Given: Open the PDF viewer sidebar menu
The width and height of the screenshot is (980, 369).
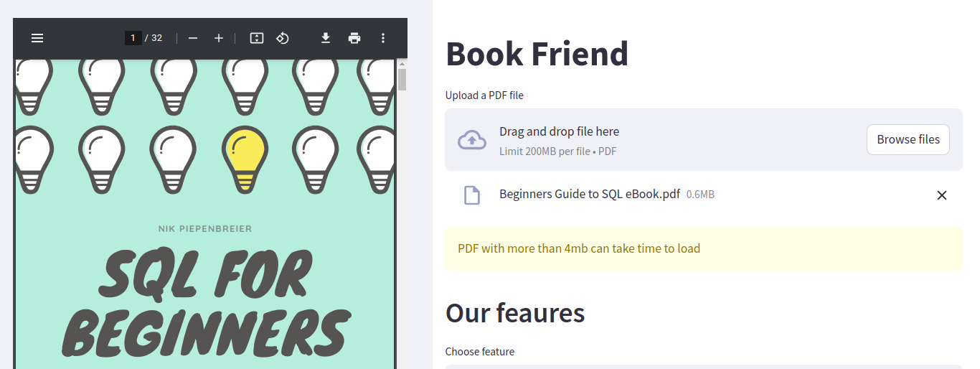Looking at the screenshot, I should point(37,38).
